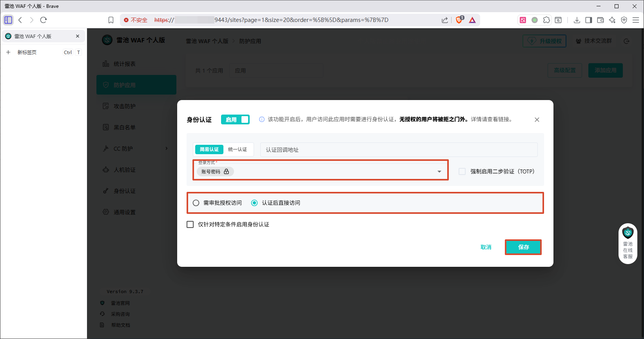This screenshot has height=339, width=644.
Task: Open 黑白名单 in the sidebar
Action: coord(136,128)
